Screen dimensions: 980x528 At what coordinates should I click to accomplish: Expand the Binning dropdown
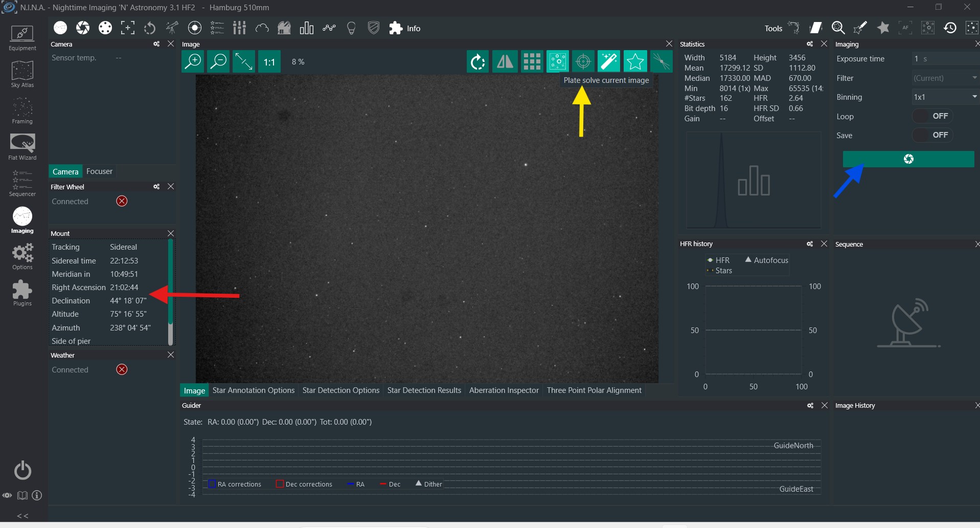[x=945, y=97]
